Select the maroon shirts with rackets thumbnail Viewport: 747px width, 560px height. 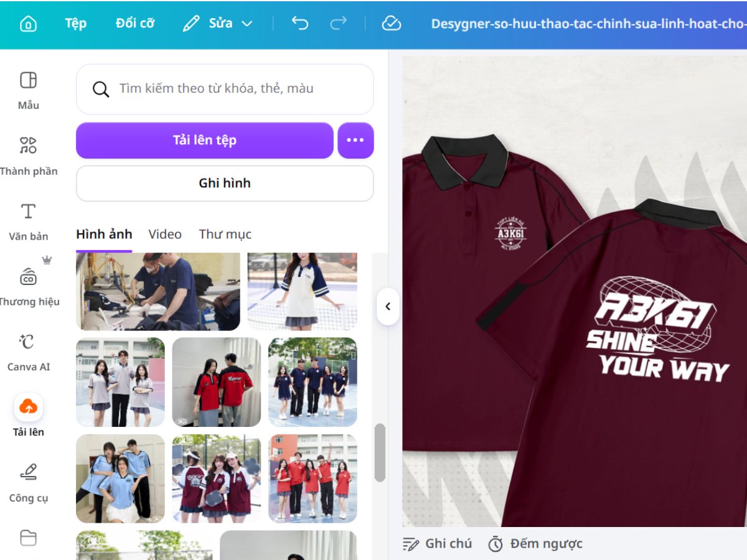point(217,478)
